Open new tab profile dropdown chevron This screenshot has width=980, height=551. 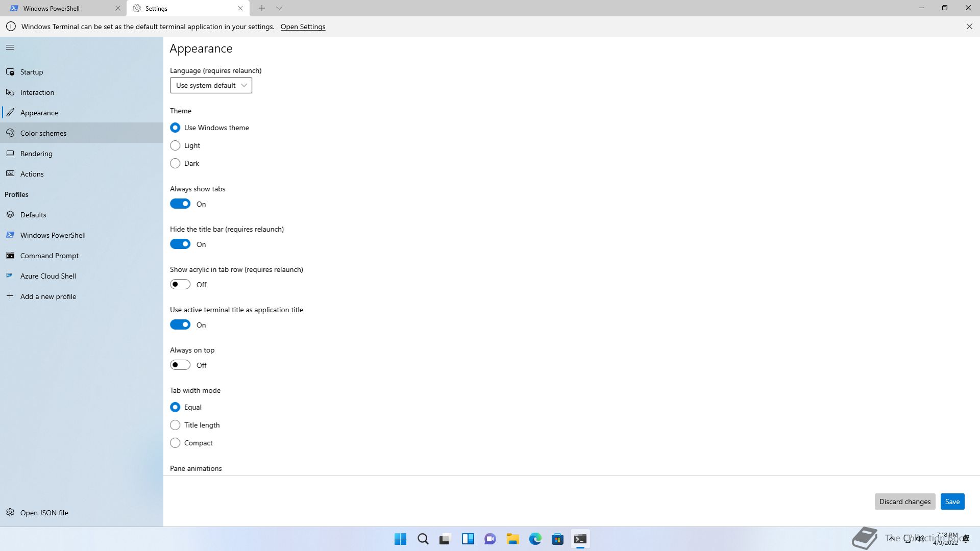(x=279, y=8)
